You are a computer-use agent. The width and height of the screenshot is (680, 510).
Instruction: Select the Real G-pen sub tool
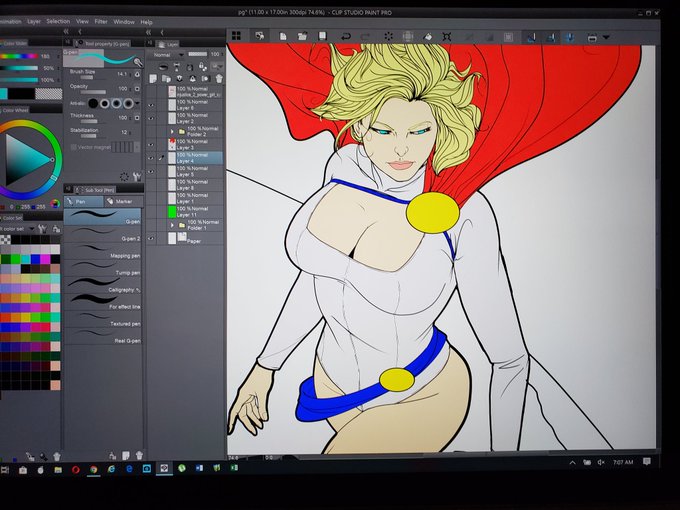(103, 336)
